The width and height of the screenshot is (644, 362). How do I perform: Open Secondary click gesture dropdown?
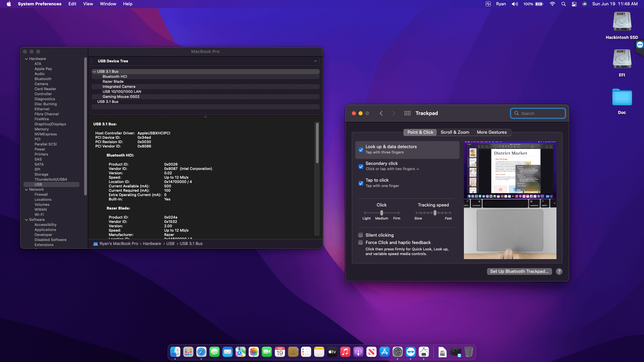392,169
